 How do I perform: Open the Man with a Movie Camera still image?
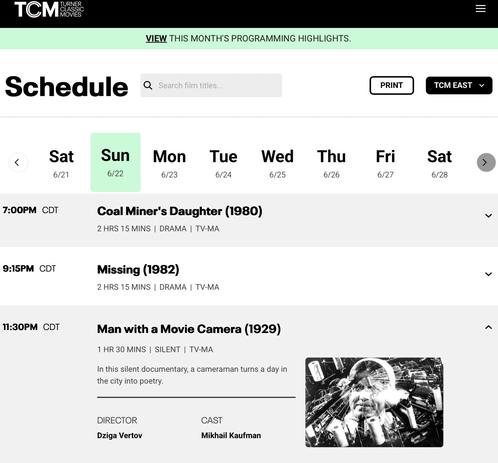[x=374, y=402]
